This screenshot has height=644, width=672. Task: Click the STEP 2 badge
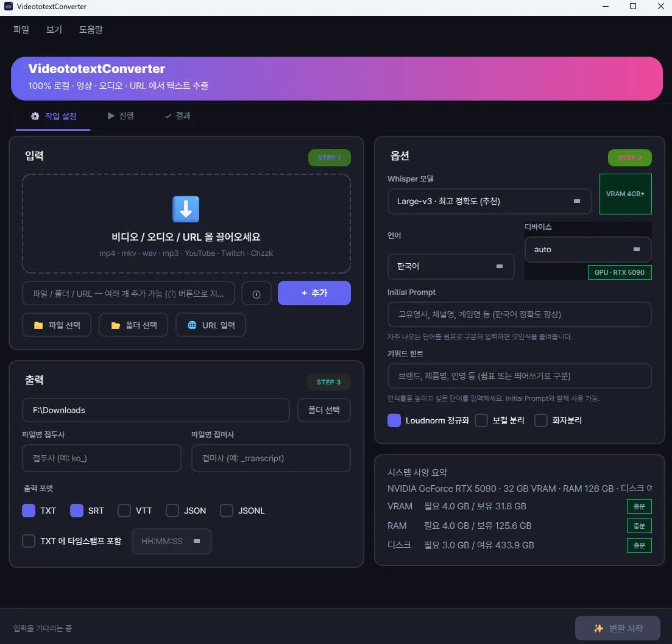[629, 158]
